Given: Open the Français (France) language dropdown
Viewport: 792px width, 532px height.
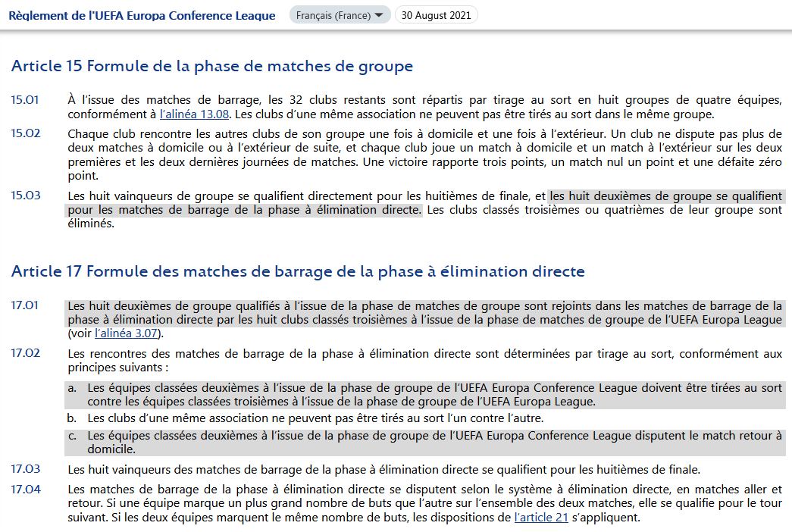Looking at the screenshot, I should pyautogui.click(x=340, y=15).
